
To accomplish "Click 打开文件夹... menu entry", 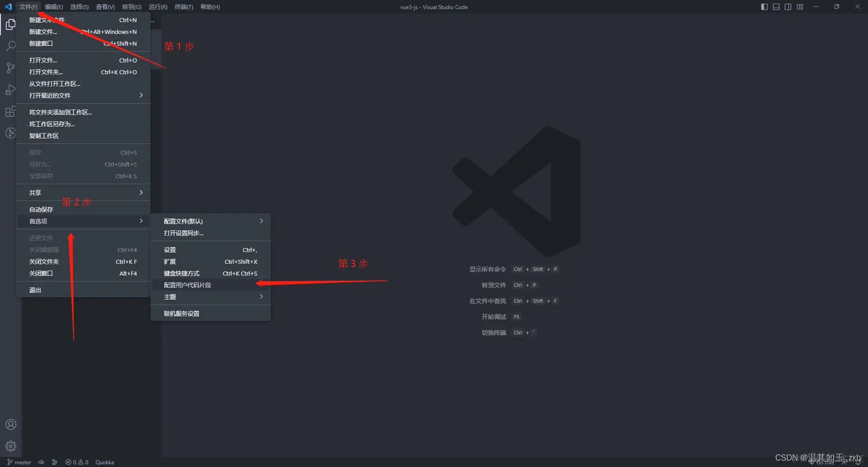I will 83,72.
